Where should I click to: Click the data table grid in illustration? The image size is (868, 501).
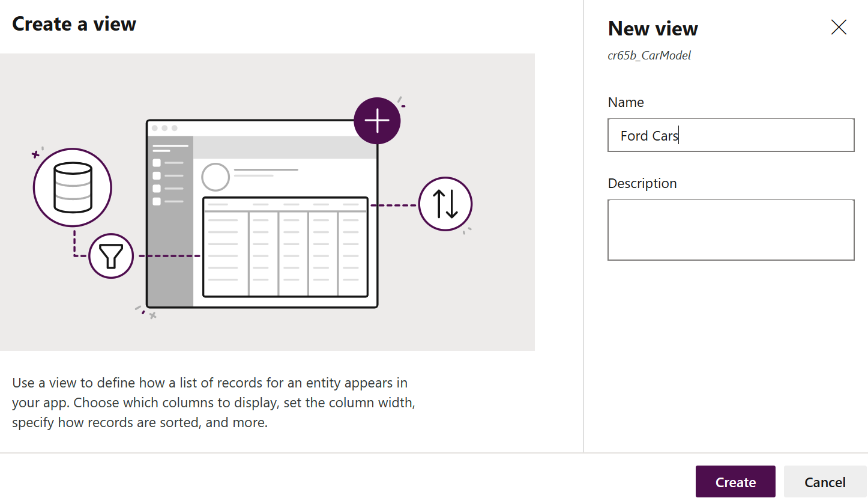[x=285, y=247]
